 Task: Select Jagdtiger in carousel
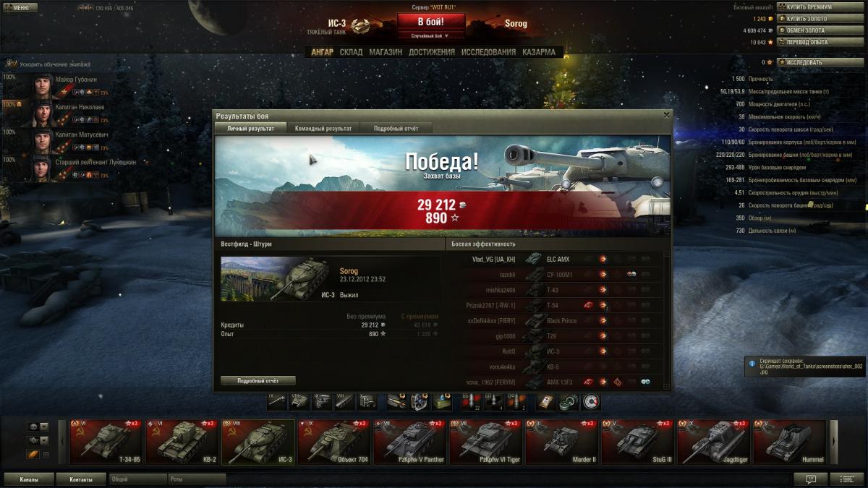(x=714, y=442)
